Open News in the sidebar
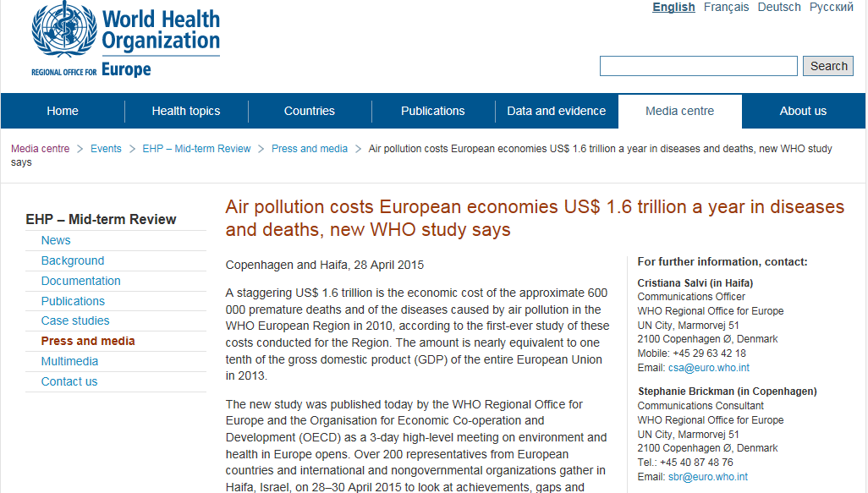 [56, 240]
